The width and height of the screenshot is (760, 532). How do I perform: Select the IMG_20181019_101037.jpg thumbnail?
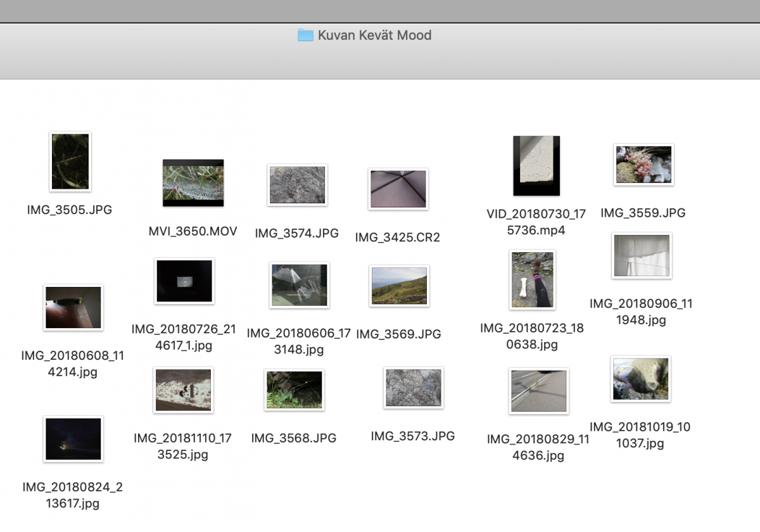(640, 379)
